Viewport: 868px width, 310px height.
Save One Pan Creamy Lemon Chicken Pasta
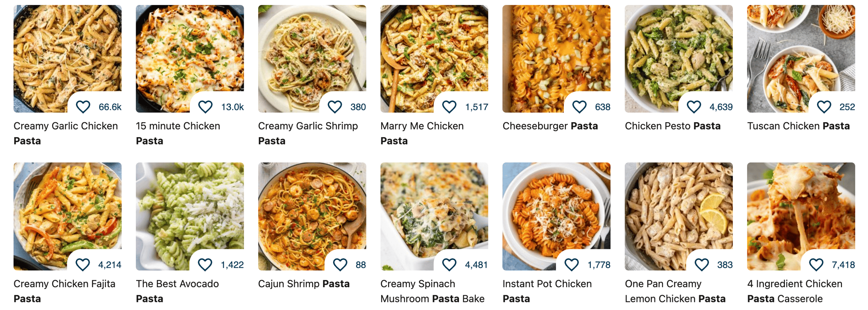(x=702, y=264)
